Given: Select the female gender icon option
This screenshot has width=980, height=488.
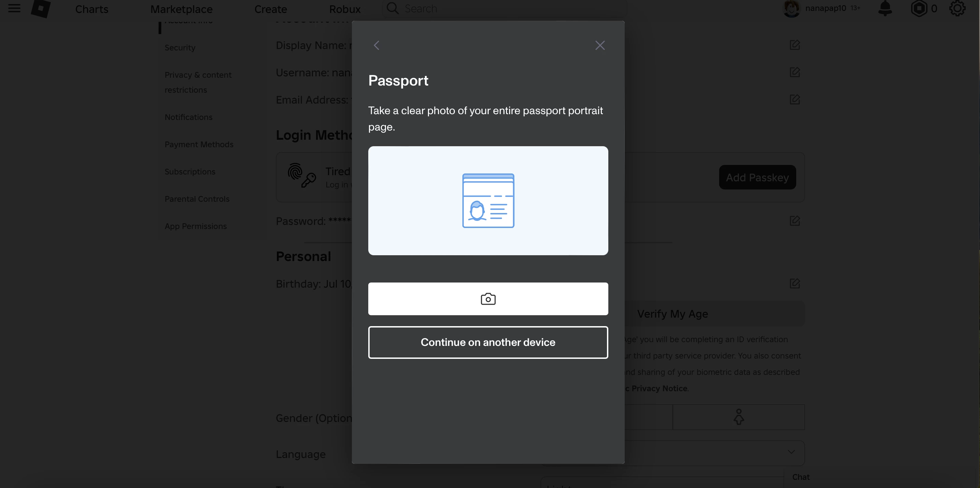Looking at the screenshot, I should click(x=739, y=417).
